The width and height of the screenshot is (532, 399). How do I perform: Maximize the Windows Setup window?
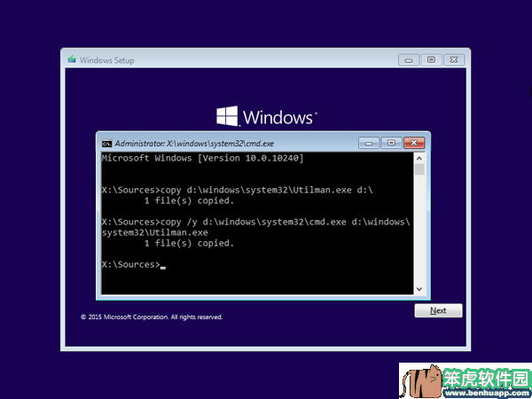coord(431,60)
